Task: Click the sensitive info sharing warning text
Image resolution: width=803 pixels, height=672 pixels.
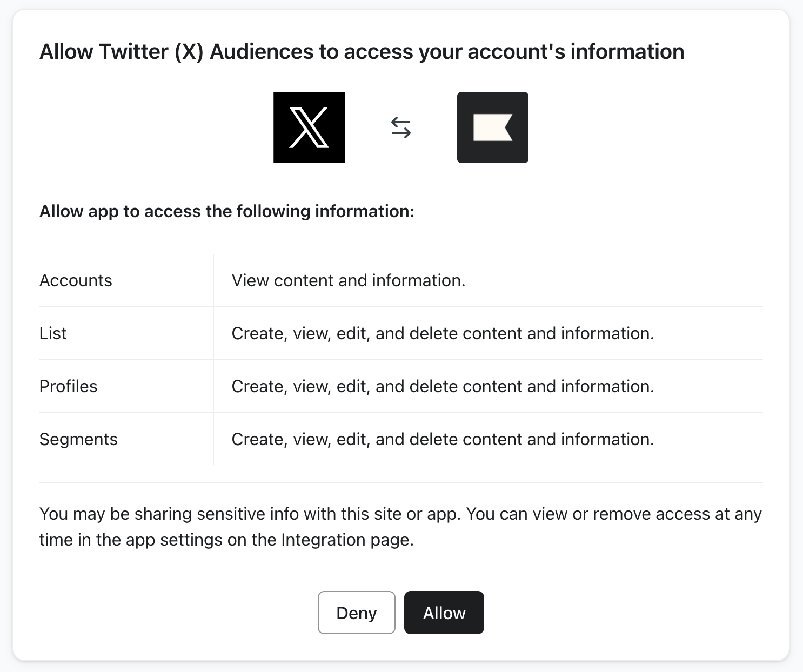Action: pyautogui.click(x=400, y=527)
